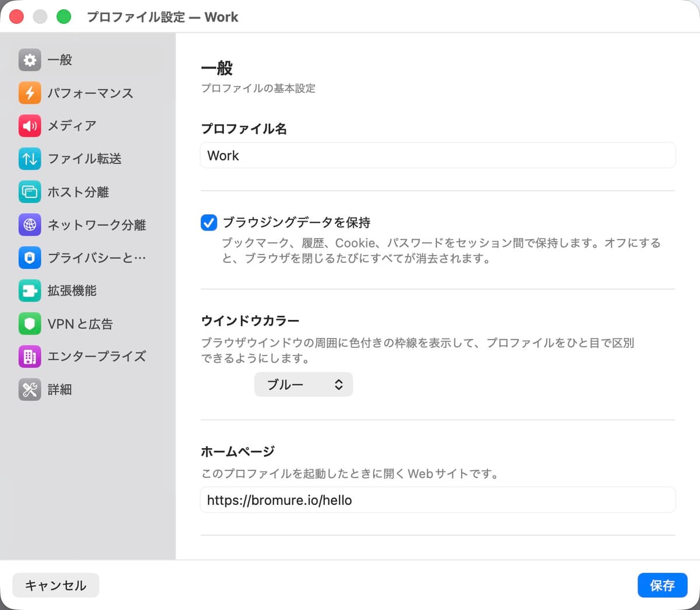Click the 拡張機能 puzzle icon

tap(30, 291)
